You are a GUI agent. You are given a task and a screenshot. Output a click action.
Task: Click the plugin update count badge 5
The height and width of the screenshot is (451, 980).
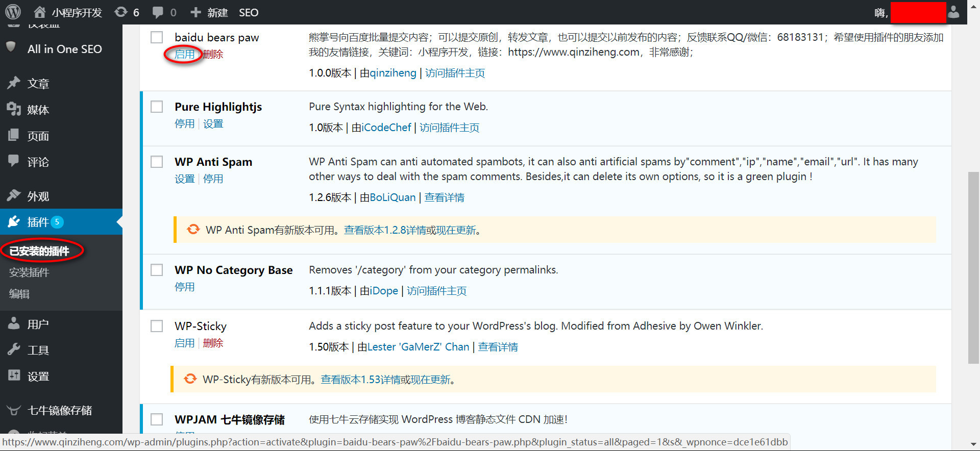coord(57,222)
